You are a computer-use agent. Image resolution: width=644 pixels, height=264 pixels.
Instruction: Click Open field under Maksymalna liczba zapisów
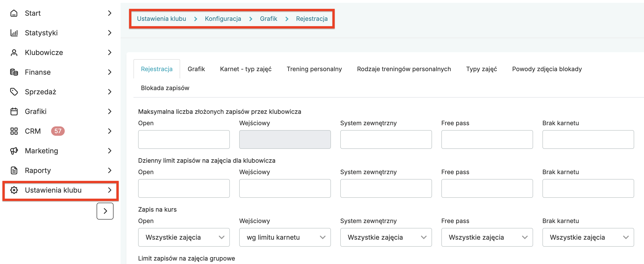(x=184, y=139)
